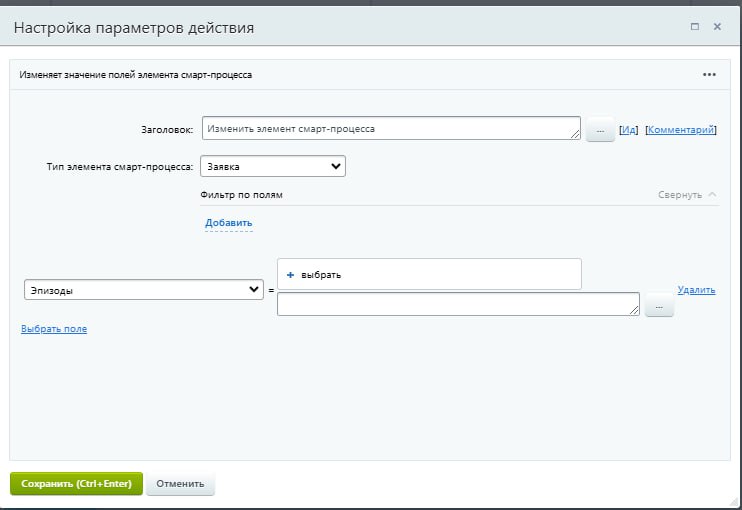This screenshot has height=510, width=742.
Task: Click the Ид link
Action: click(x=629, y=130)
